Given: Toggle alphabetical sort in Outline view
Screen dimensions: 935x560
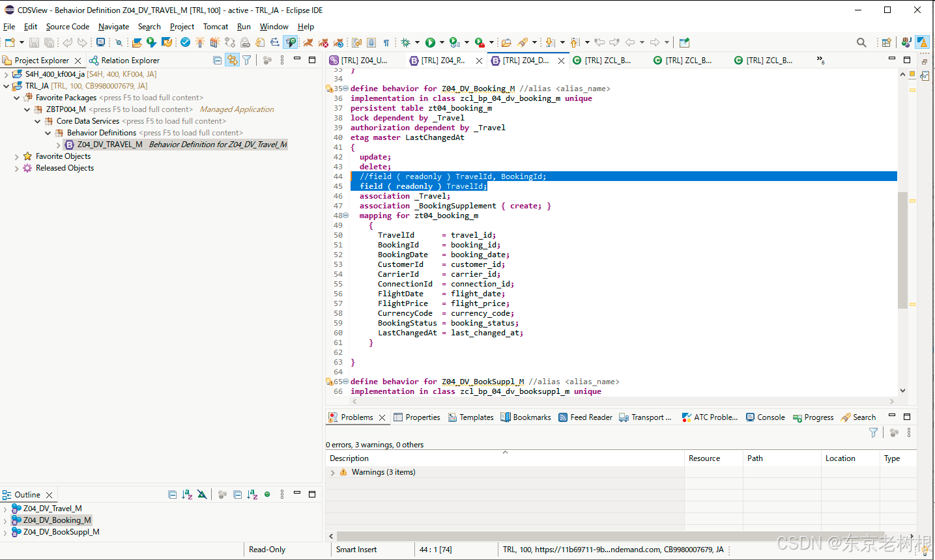Looking at the screenshot, I should click(187, 495).
